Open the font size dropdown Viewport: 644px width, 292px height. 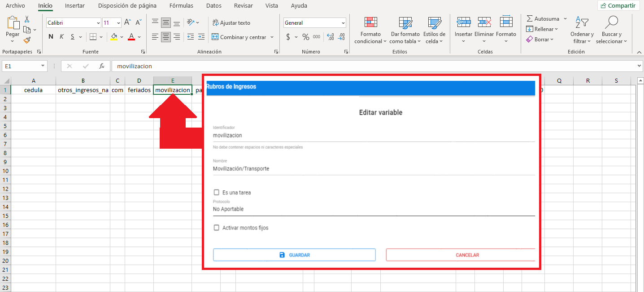[118, 23]
